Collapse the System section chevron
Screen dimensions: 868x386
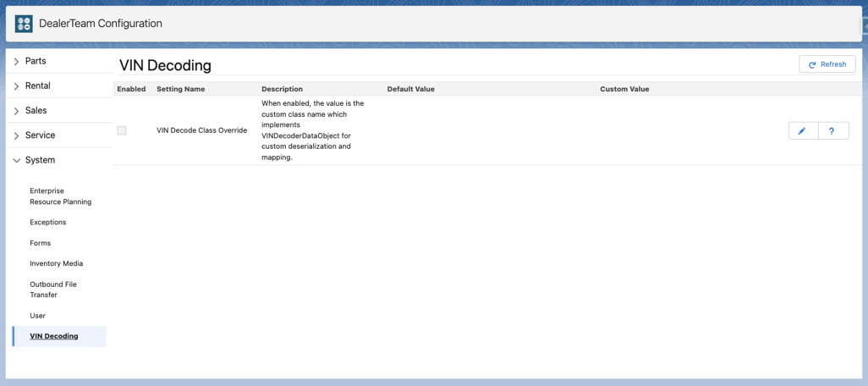pyautogui.click(x=17, y=160)
